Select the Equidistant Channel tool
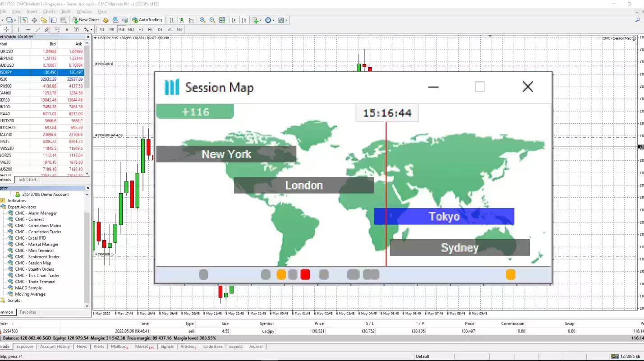 [47, 29]
